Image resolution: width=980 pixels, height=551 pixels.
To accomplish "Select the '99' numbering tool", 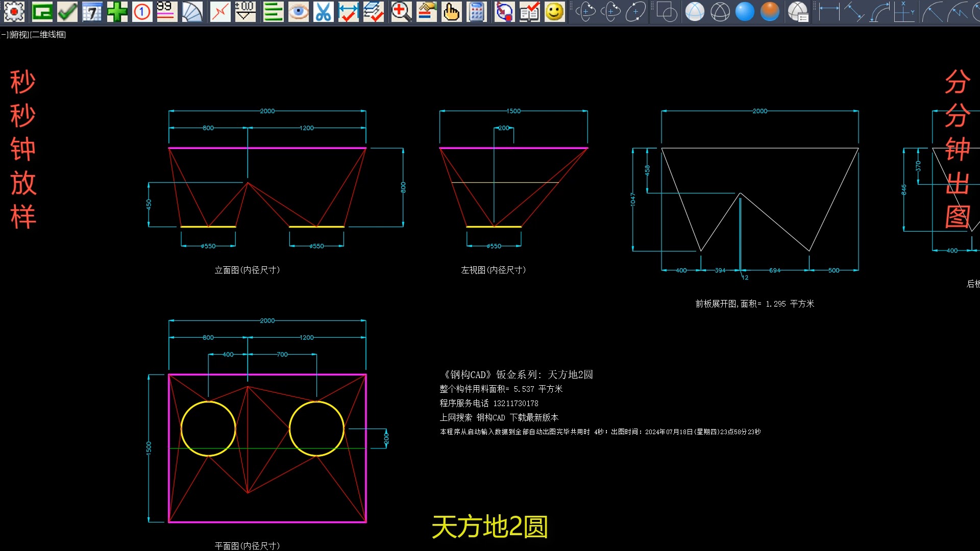I will click(167, 12).
